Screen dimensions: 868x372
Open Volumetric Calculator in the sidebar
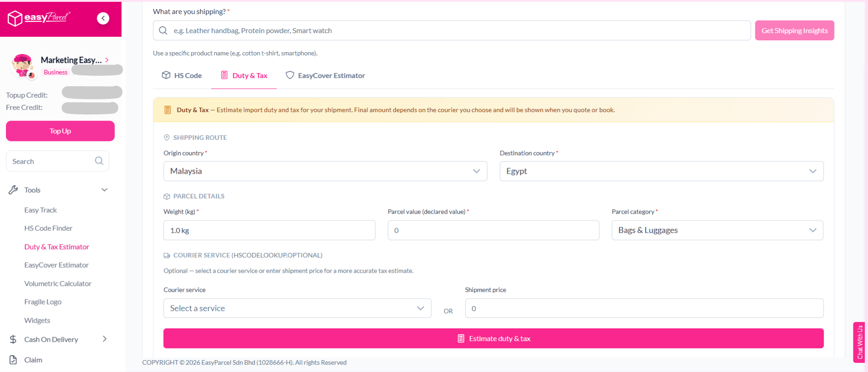tap(58, 284)
